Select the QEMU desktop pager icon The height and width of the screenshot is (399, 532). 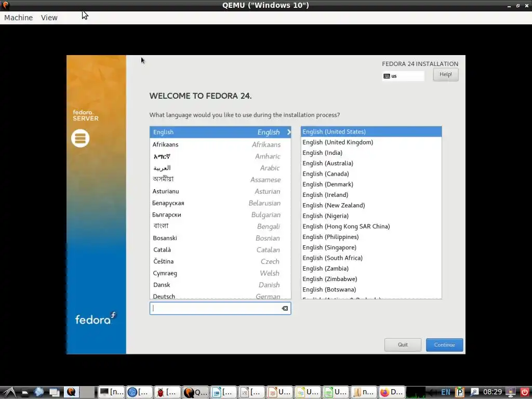71,392
